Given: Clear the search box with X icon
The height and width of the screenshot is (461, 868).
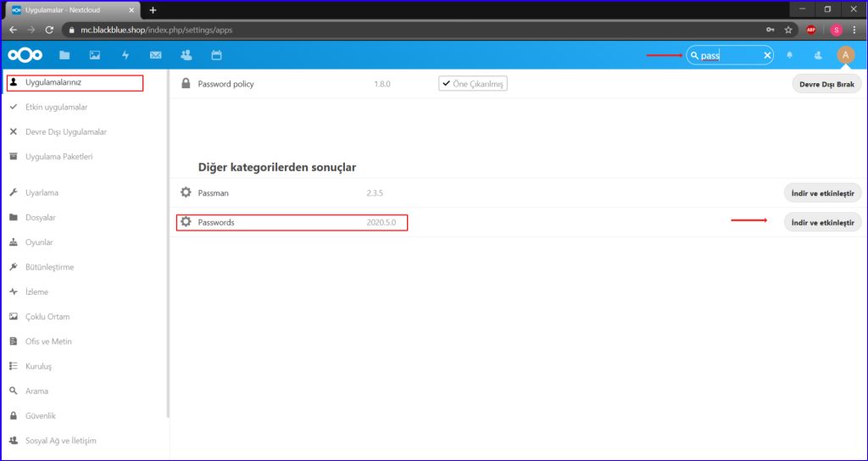Looking at the screenshot, I should coord(767,55).
